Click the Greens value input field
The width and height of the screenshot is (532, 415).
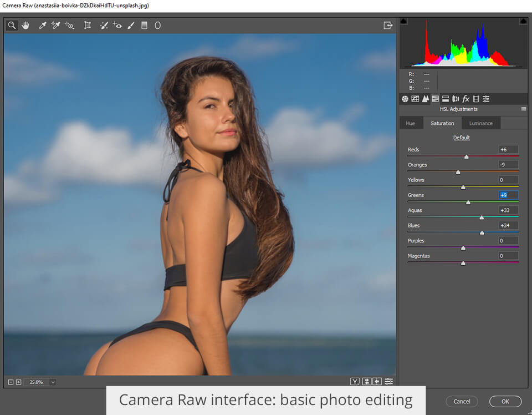pos(508,195)
